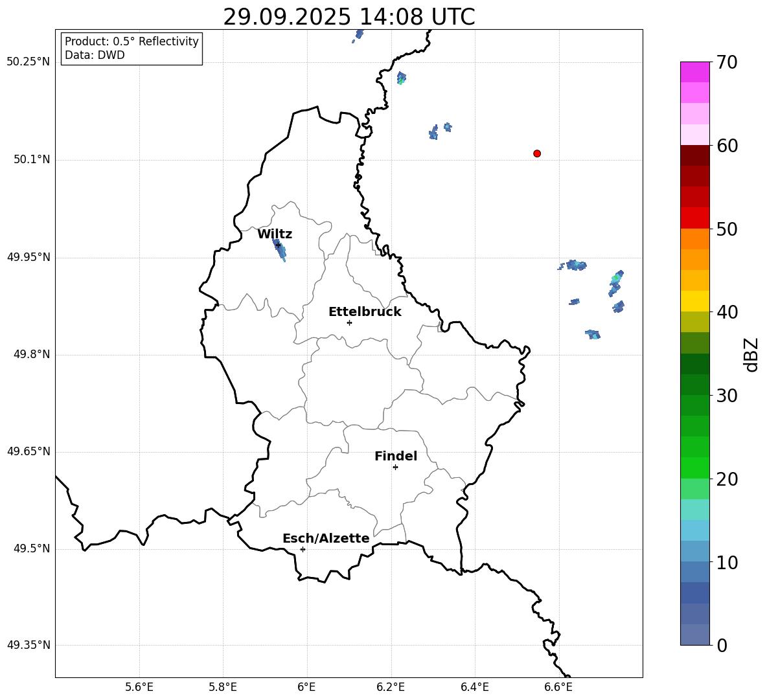Click the 49.65°N latitude label
Viewport: 767px width, 700px height.
click(x=28, y=451)
